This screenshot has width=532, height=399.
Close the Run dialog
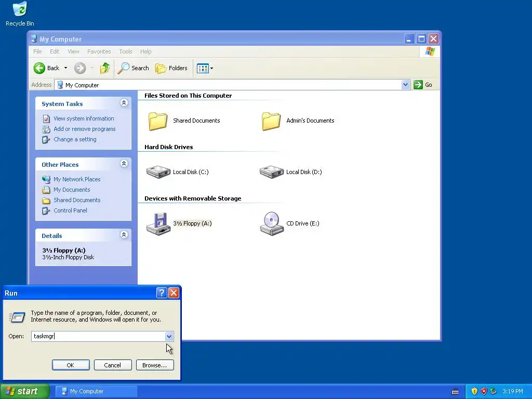[174, 293]
